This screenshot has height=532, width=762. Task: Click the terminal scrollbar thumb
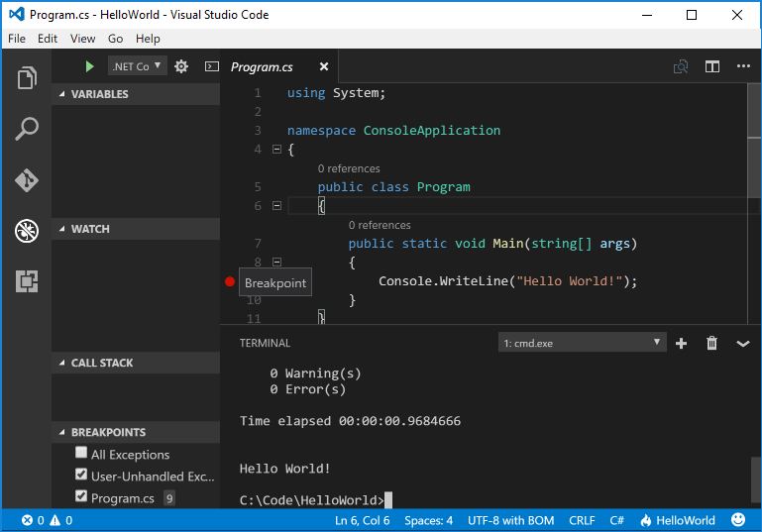coord(756,479)
